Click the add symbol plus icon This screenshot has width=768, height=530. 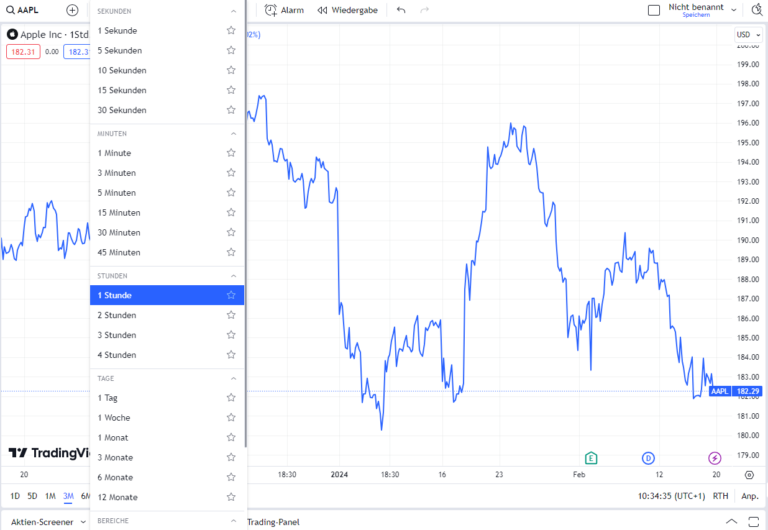click(72, 10)
